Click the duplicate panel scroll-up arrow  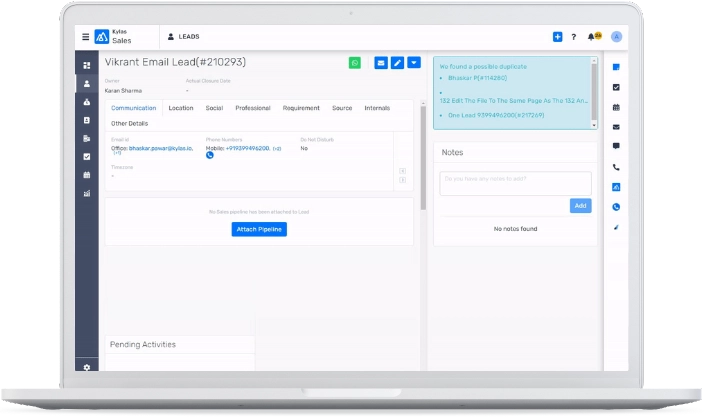594,60
